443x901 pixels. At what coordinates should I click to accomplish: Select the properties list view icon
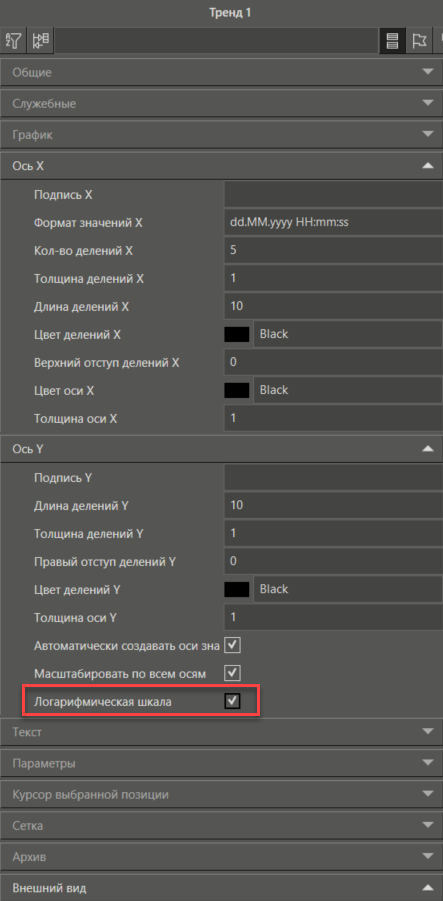392,41
